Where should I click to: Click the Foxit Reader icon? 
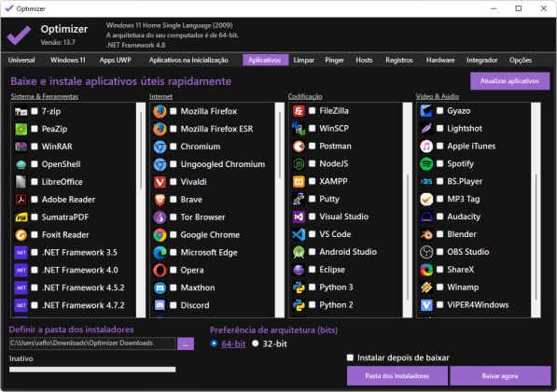pos(21,235)
